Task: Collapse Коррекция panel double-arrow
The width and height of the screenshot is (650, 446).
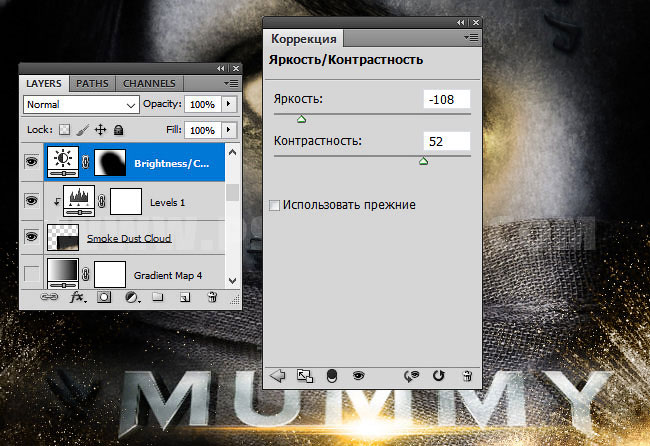Action: pos(461,22)
